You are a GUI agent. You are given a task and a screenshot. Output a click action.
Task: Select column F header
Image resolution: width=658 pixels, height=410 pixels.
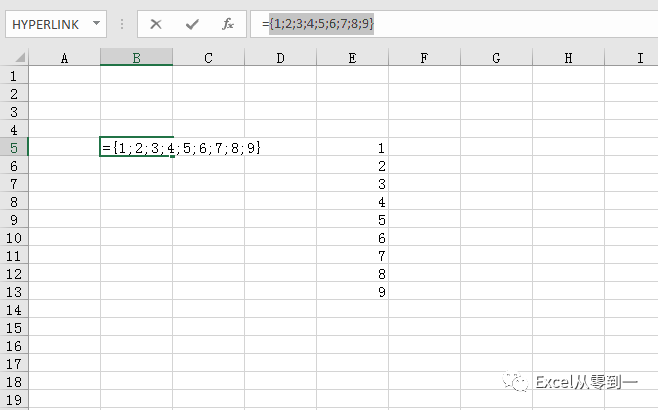pos(424,57)
